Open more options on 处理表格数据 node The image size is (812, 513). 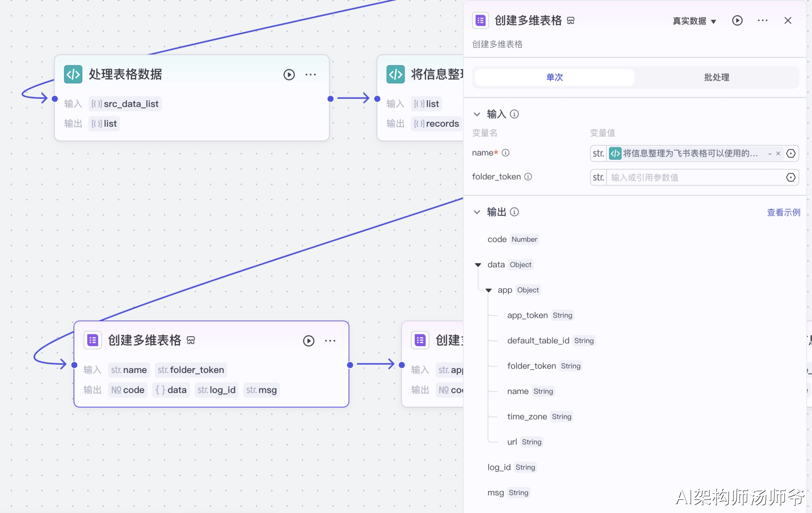(x=311, y=75)
